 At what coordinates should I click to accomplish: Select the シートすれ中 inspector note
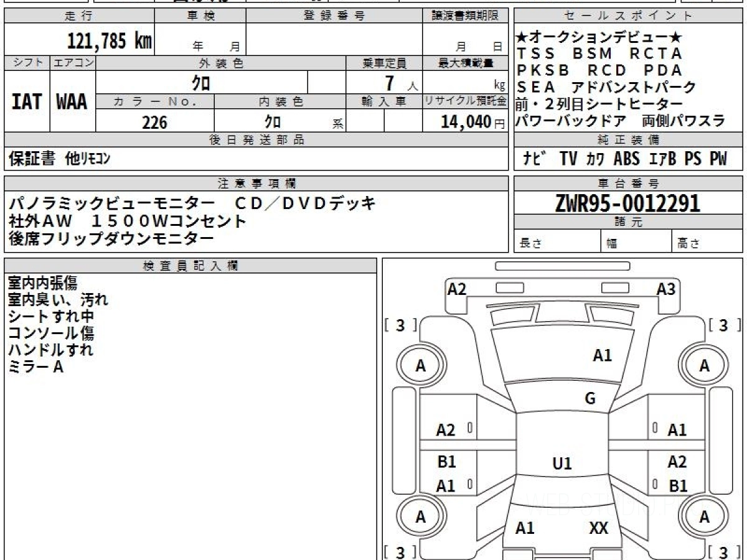[x=50, y=317]
